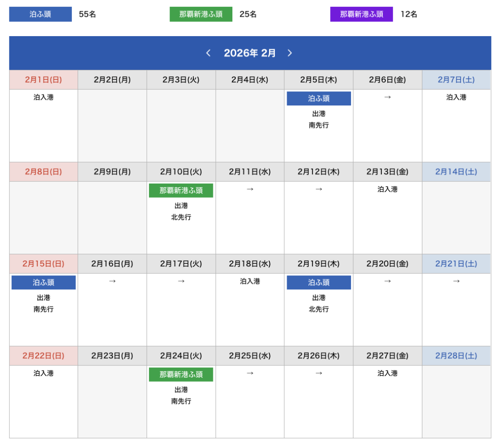The image size is (500, 448).
Task: Click the 2026年 2月 month title
Action: click(x=250, y=53)
